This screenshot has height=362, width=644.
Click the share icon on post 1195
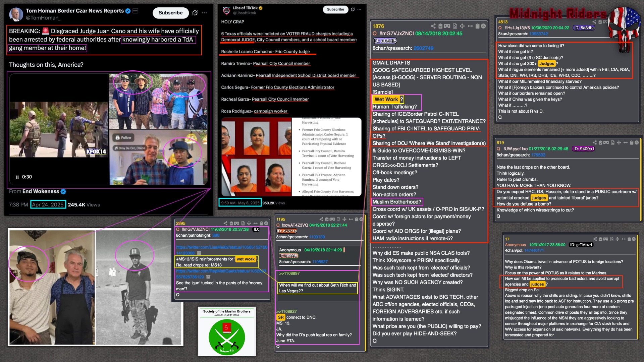tap(321, 219)
